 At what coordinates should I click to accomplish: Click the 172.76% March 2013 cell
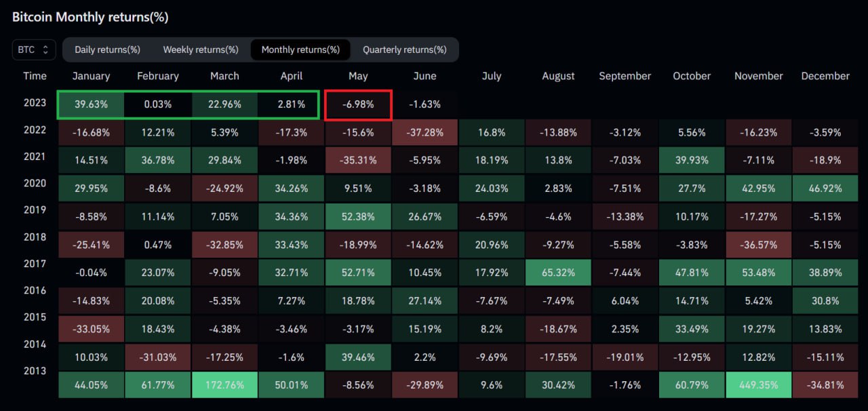click(224, 385)
